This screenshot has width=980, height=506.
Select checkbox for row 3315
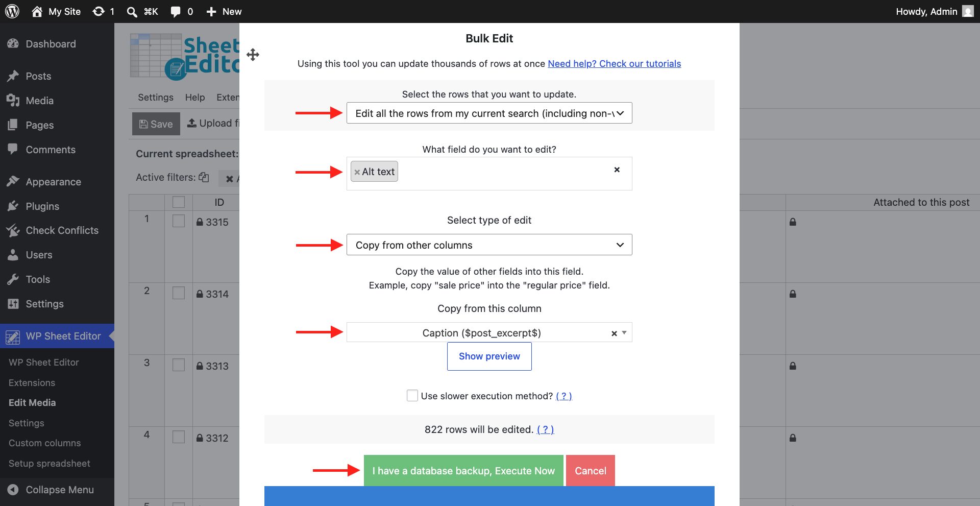[179, 221]
